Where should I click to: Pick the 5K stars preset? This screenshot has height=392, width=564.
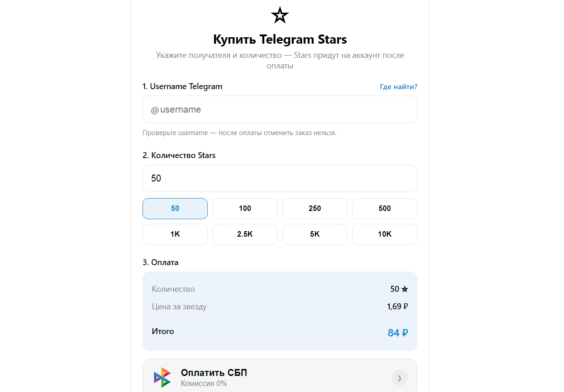point(315,234)
